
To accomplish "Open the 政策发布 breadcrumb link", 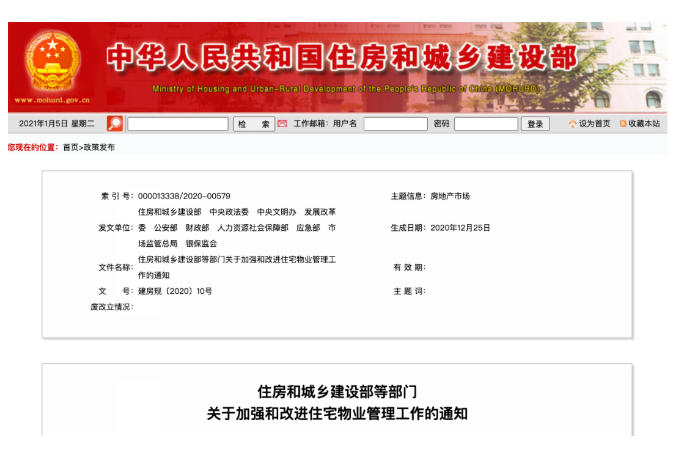I will (99, 147).
